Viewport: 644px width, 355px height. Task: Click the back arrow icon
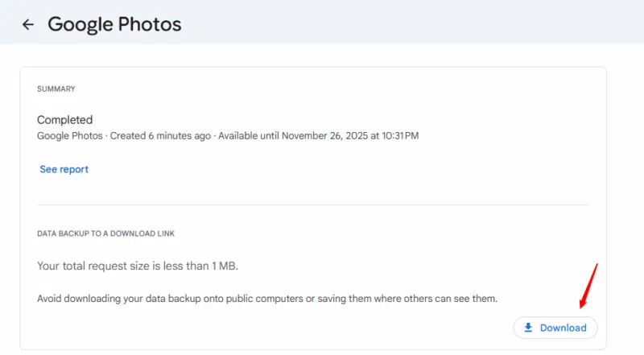point(28,24)
